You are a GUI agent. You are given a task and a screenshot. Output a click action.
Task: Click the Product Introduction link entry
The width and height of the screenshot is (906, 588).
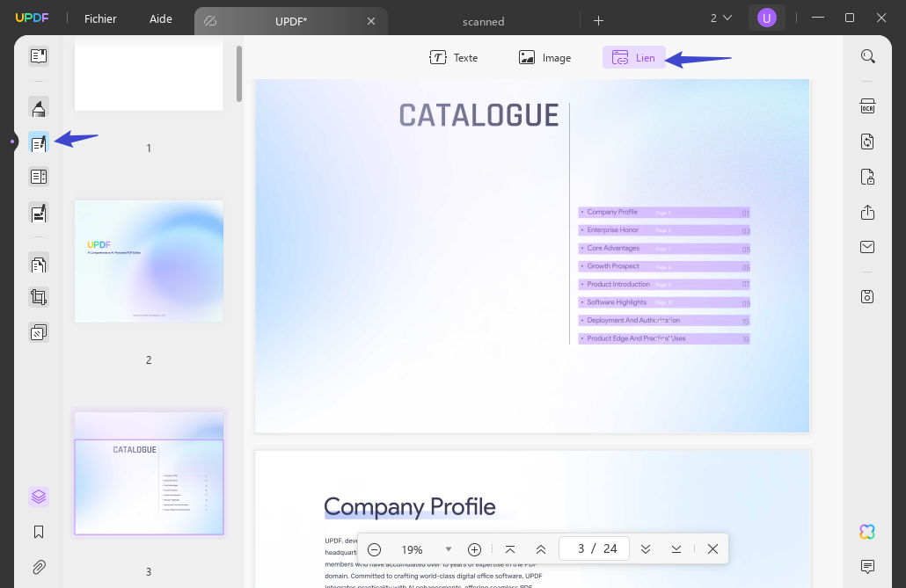click(664, 284)
